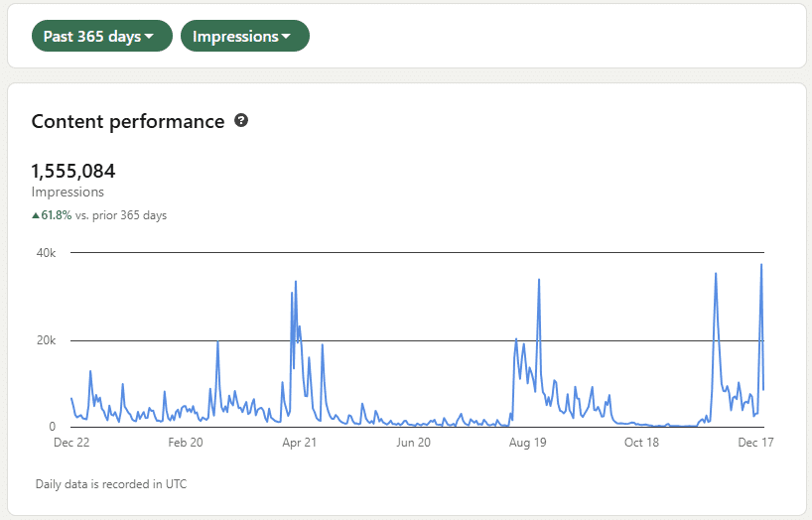
Task: Click the 40k y-axis label
Action: (46, 253)
